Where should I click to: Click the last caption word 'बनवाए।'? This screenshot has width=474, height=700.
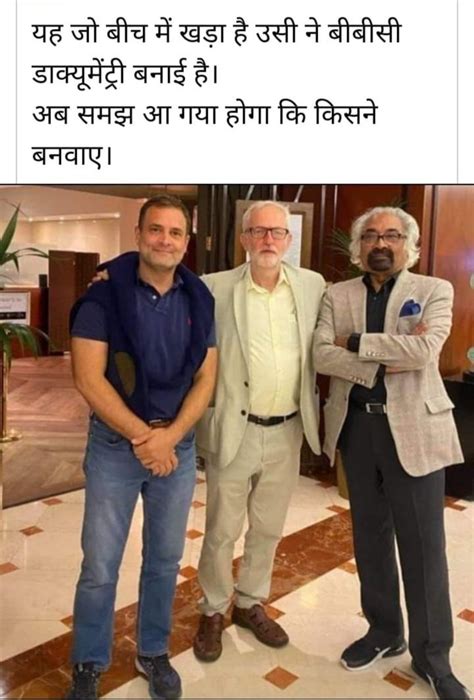[71, 154]
